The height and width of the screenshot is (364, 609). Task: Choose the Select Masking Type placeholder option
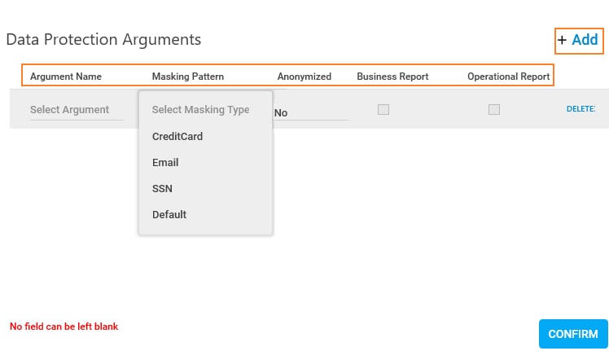click(x=200, y=110)
